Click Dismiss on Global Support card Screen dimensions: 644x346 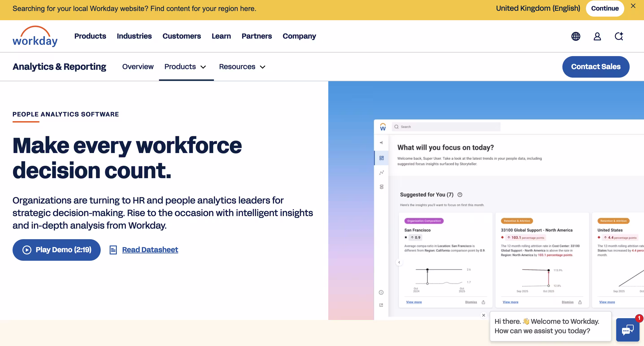coord(568,302)
